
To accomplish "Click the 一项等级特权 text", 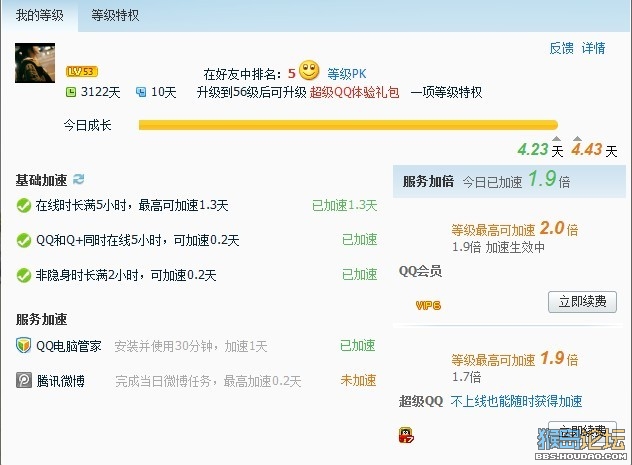I will (x=446, y=92).
